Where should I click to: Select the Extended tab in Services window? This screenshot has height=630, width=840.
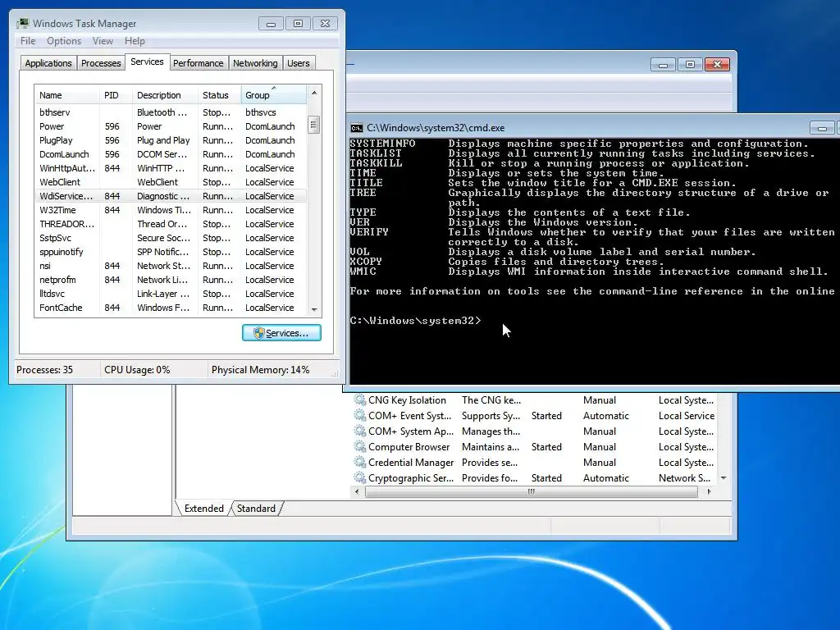click(x=203, y=509)
